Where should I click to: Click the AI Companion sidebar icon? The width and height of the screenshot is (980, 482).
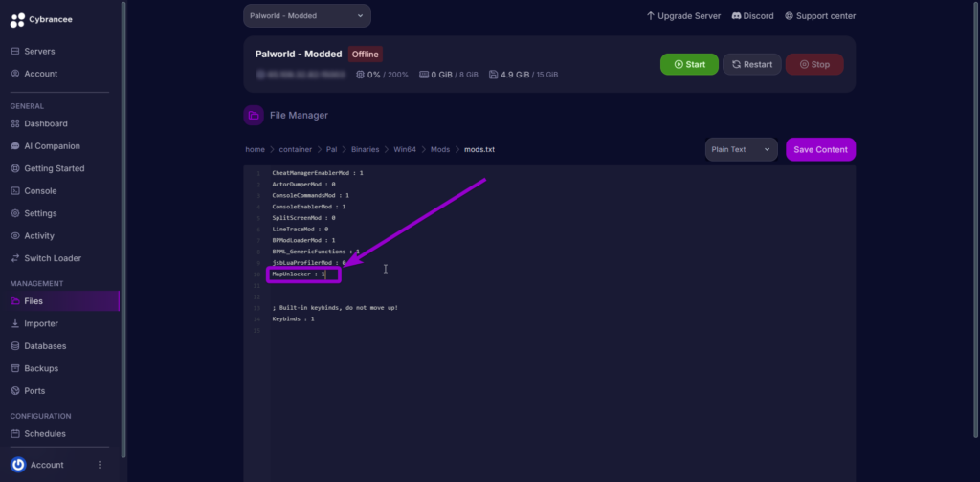(x=15, y=146)
